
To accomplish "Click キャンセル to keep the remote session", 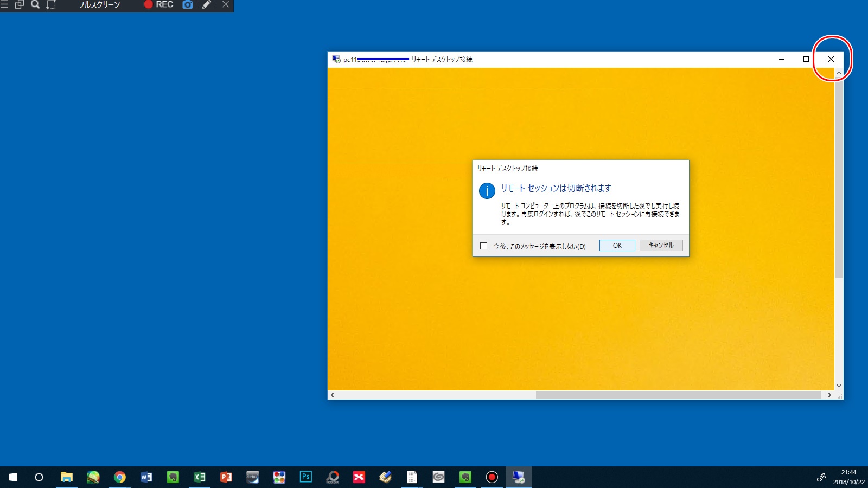I will coord(661,246).
